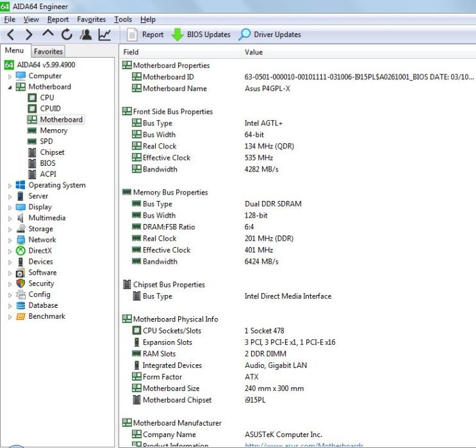Screen dimensions: 476x448
Task: Collapse the Motherboard tree node
Action: click(10, 87)
